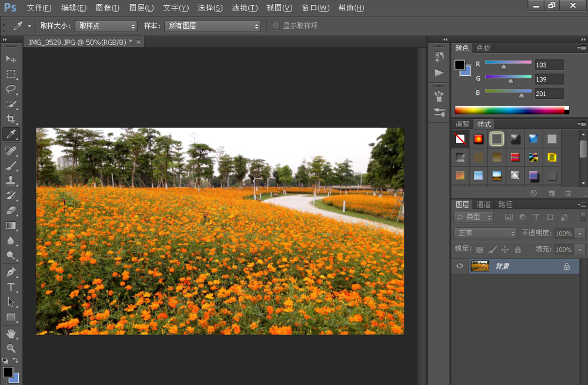Select the Lasso tool
The height and width of the screenshot is (385, 588).
[x=11, y=89]
